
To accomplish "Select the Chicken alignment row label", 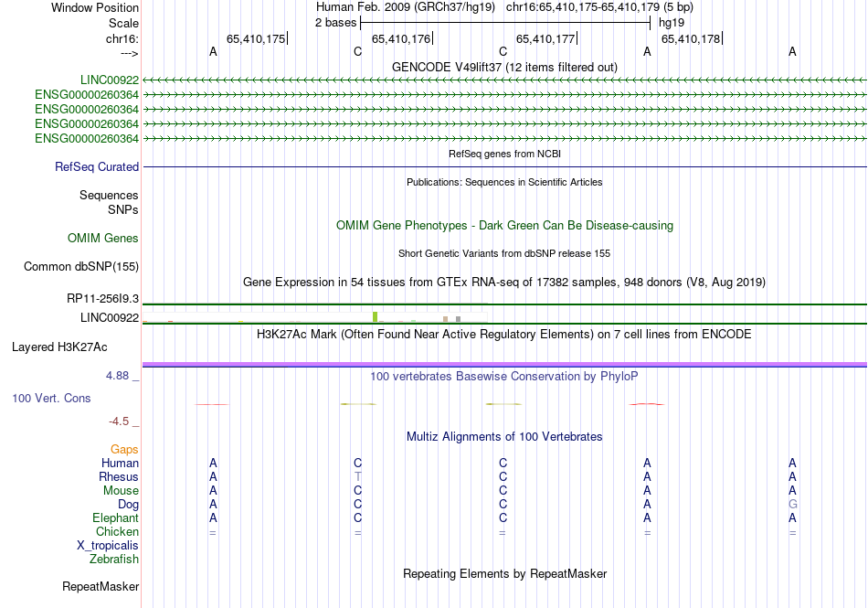I will (x=117, y=532).
